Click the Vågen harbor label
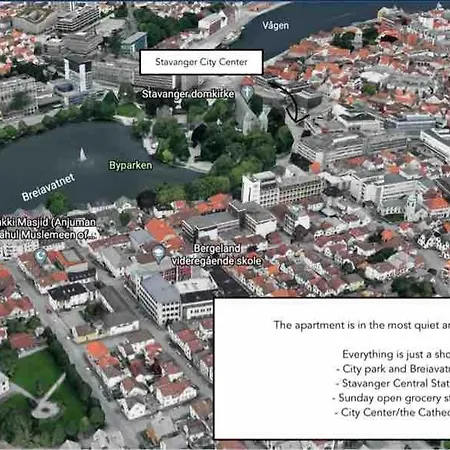Screen dimensions: 450x450 [275, 26]
